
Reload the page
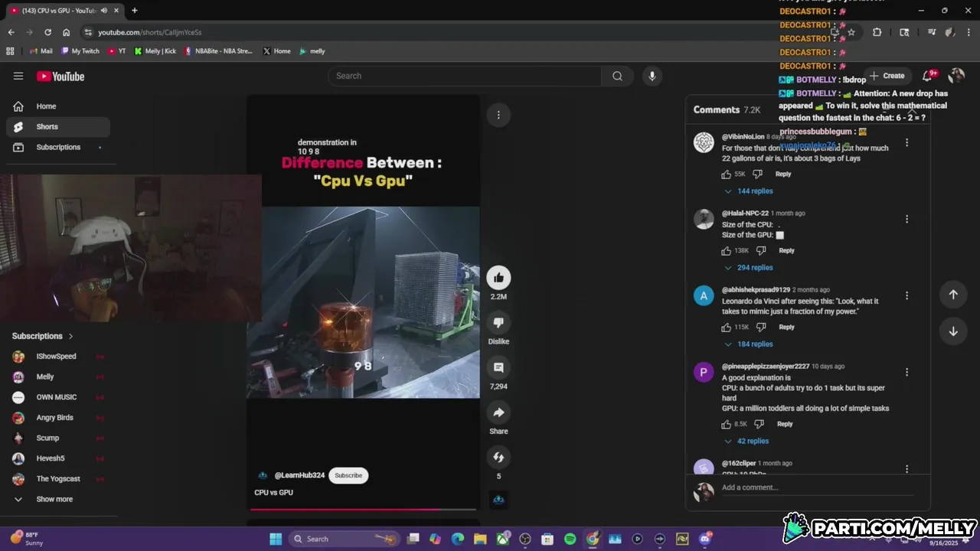(x=47, y=32)
